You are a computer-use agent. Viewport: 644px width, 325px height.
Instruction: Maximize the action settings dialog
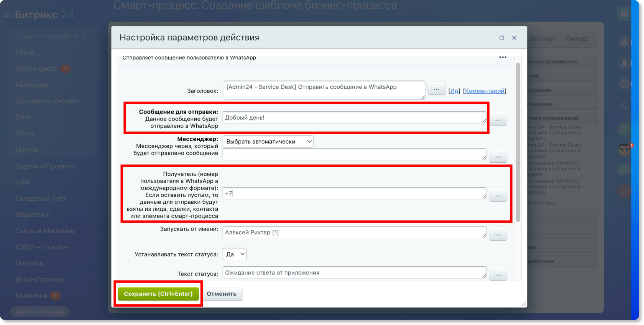[x=501, y=38]
